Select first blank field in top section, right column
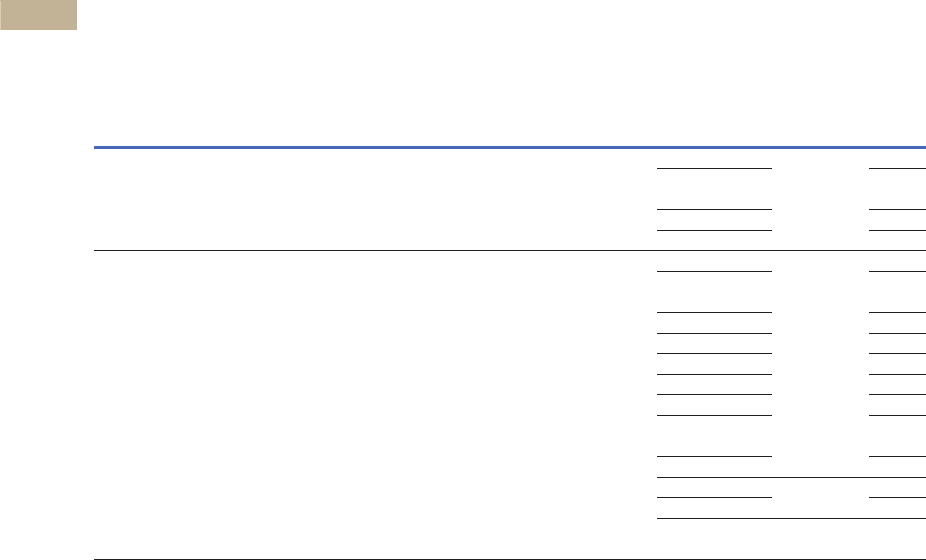The height and width of the screenshot is (560, 926). [898, 168]
